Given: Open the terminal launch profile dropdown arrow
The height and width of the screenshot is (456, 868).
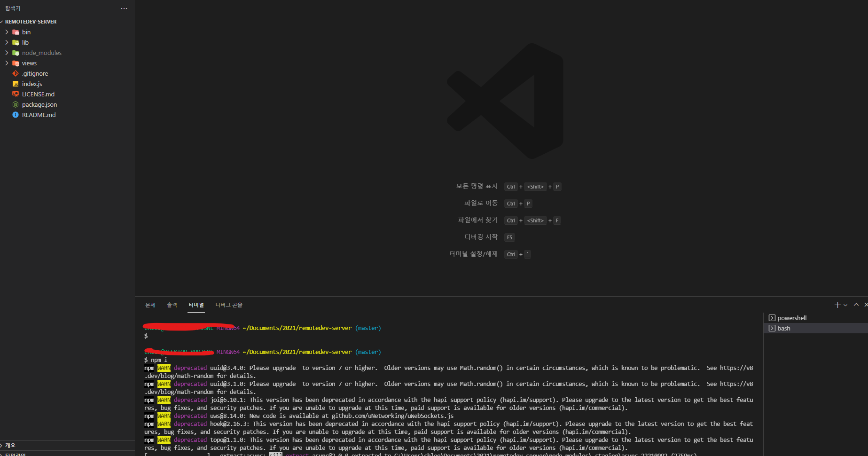Looking at the screenshot, I should 845,305.
